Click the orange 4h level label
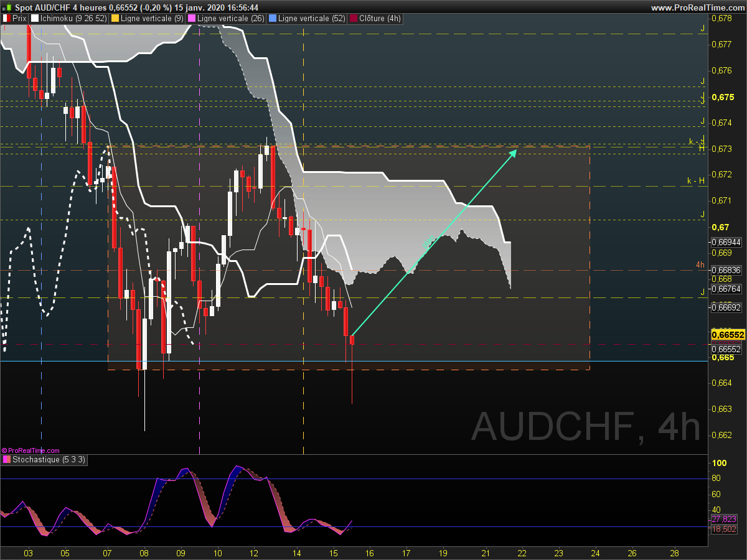Viewport: 747px width, 560px height. [700, 265]
